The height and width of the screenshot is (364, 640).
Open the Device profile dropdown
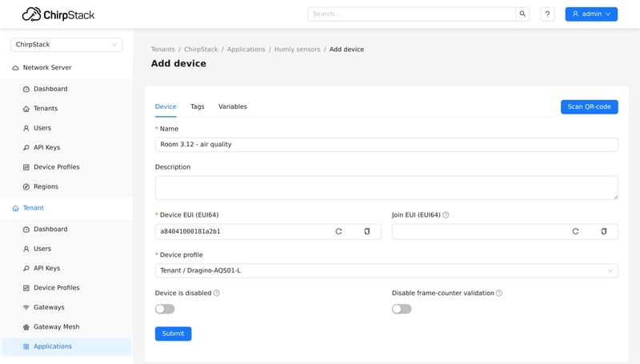[386, 270]
